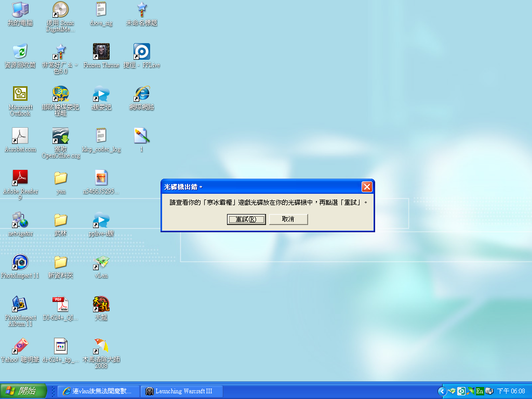This screenshot has height=399, width=532.
Task: Select the PhotoImpact 11 icon
Action: pyautogui.click(x=20, y=262)
